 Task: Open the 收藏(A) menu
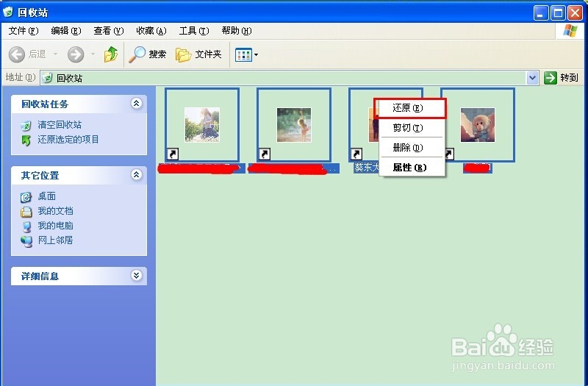coord(151,31)
